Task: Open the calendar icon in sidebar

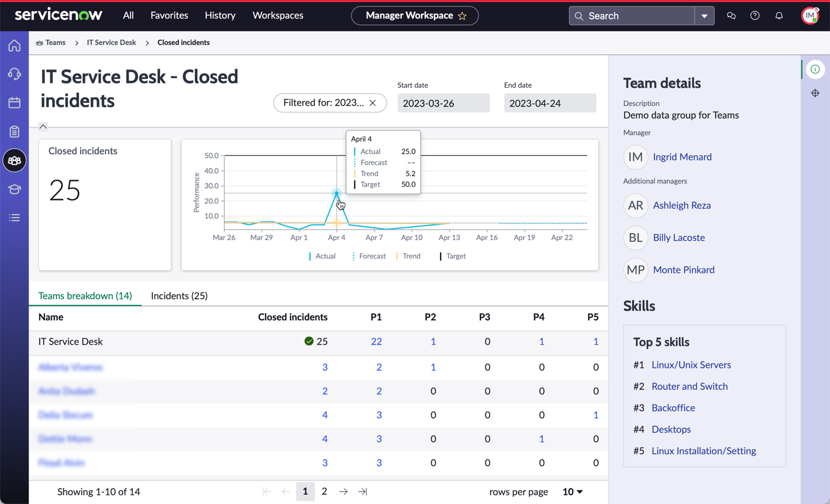Action: (14, 103)
